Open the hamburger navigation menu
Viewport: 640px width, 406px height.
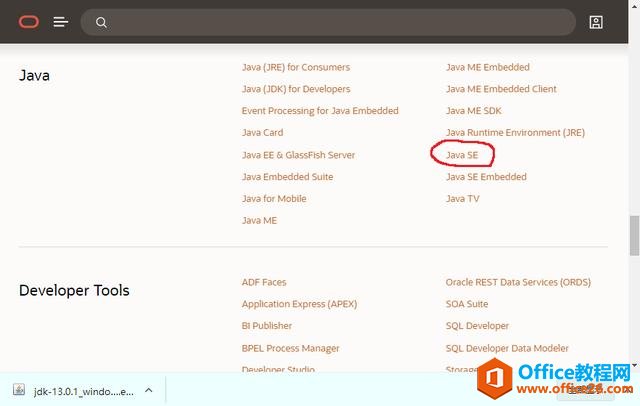pos(60,22)
